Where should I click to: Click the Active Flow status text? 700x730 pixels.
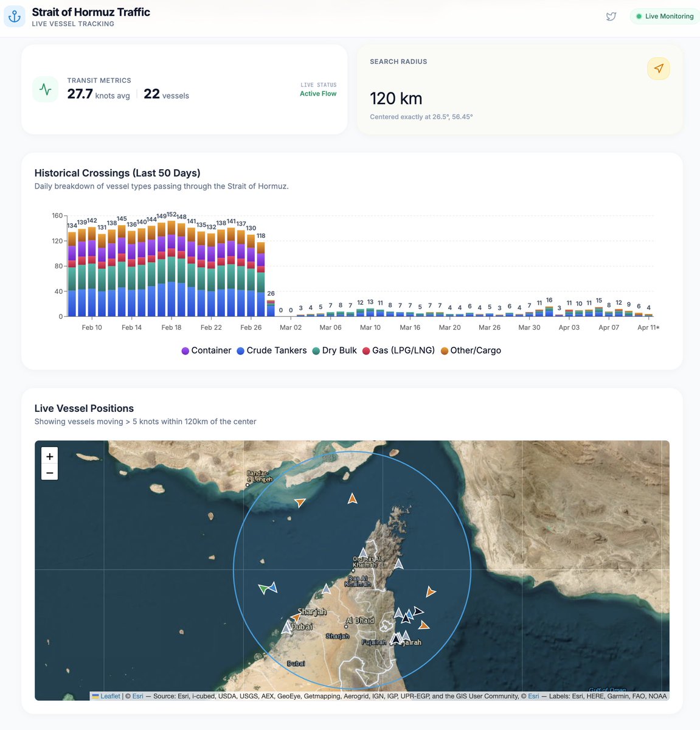[x=318, y=94]
